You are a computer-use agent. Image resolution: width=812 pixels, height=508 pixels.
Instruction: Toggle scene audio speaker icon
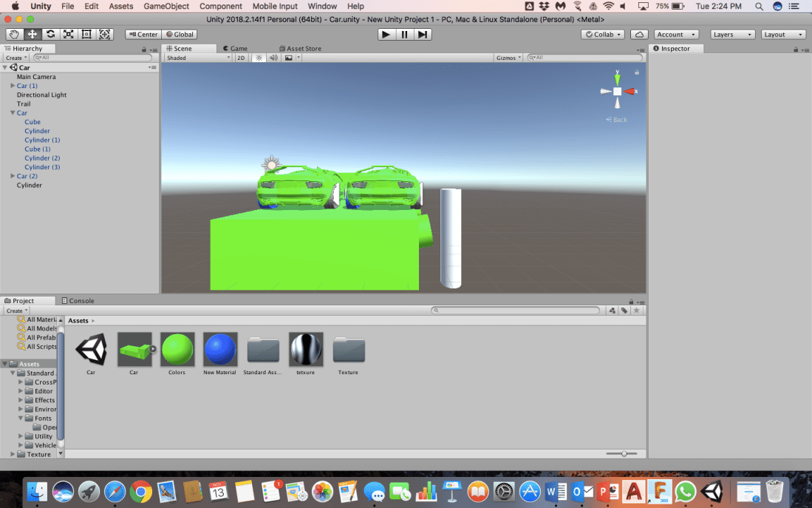click(273, 58)
